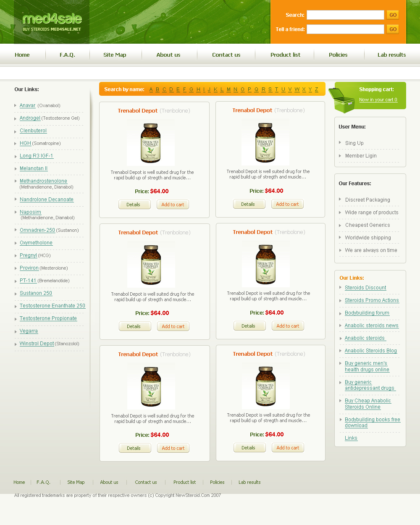Open the Naposim link
This screenshot has height=525, width=420.
30,212
